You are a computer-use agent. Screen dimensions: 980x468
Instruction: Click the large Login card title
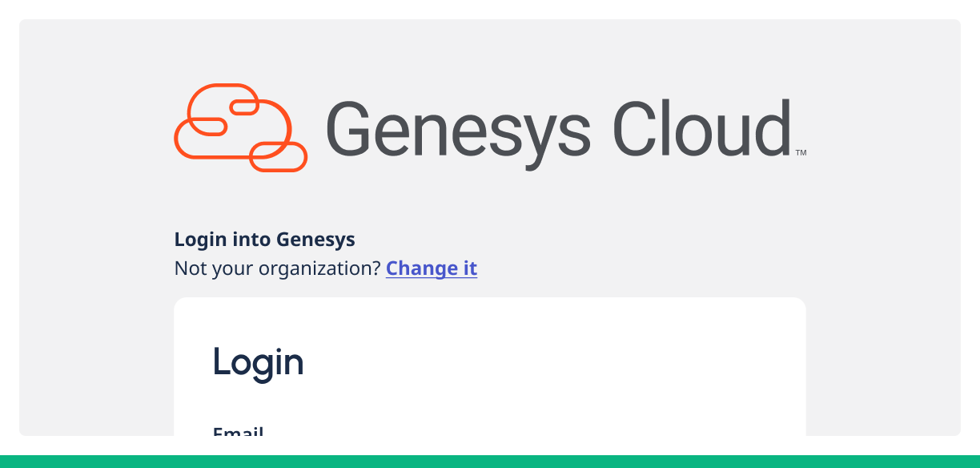pyautogui.click(x=258, y=363)
